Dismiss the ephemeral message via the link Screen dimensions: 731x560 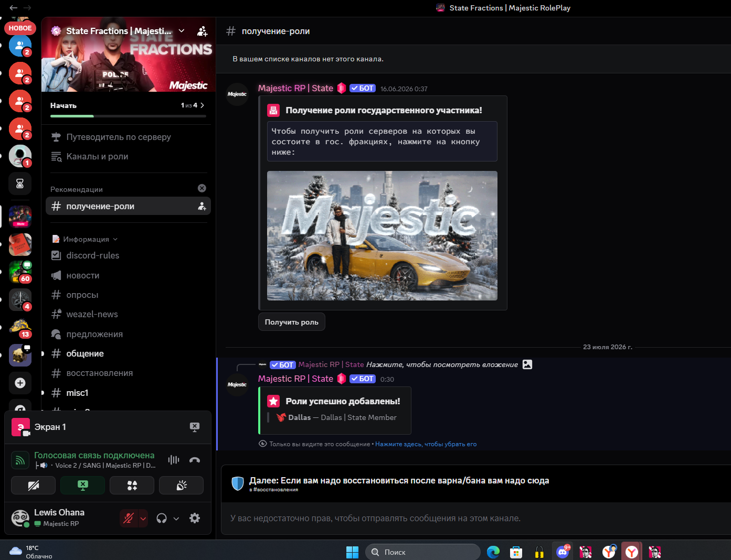pyautogui.click(x=426, y=444)
